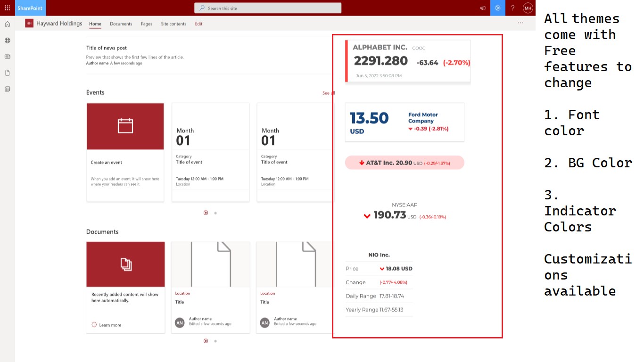Select the second Events carousel page dot
Screen dimensions: 644x362
[215, 213]
